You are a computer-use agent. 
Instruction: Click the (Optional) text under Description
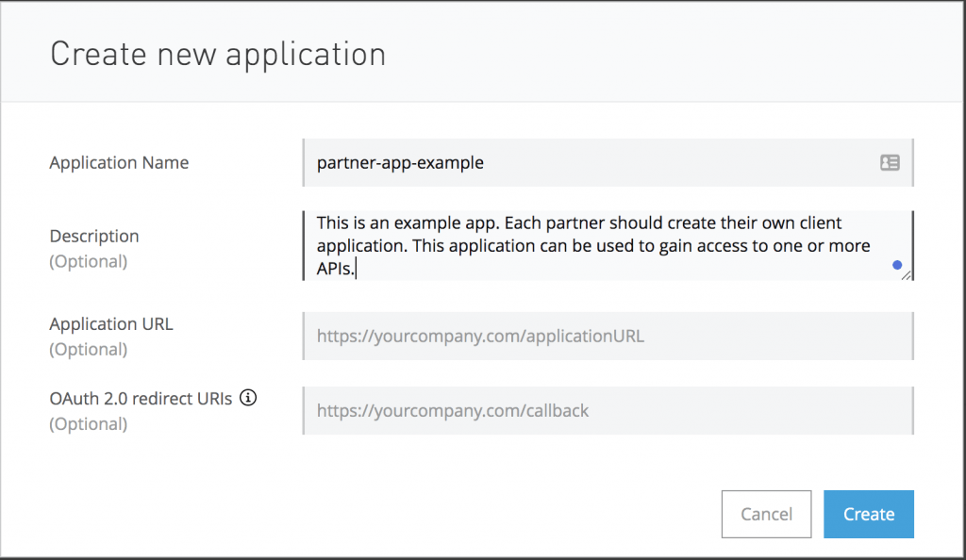[88, 261]
